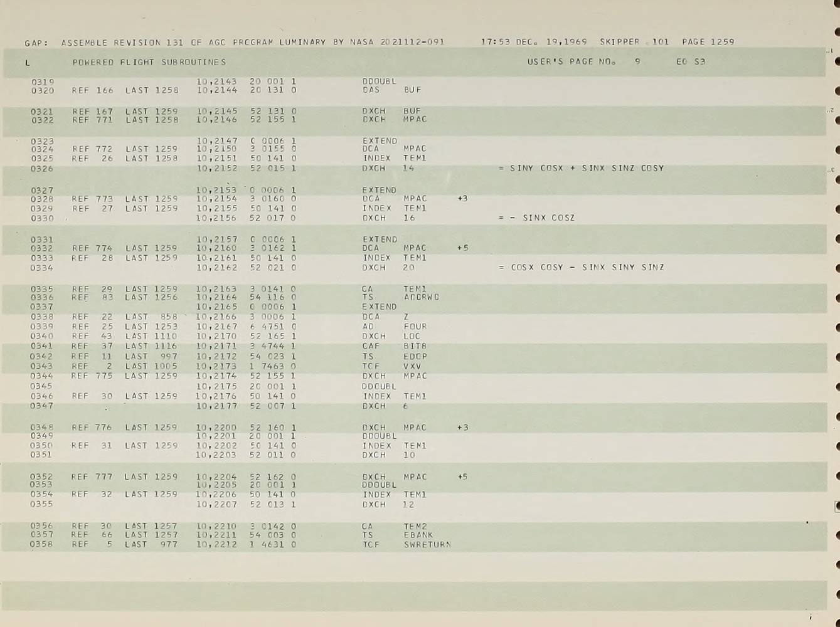Click the reference 'REF 777'
Image resolution: width=840 pixels, height=627 pixels.
tap(92, 477)
